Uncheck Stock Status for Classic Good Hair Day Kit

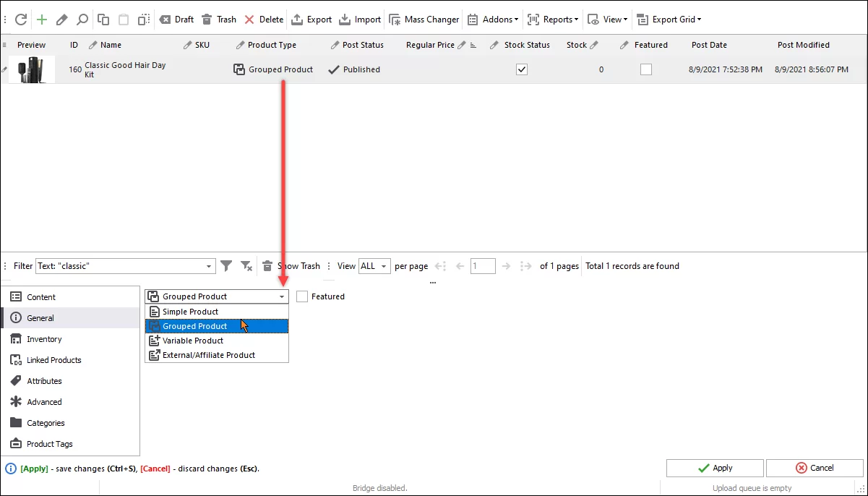(x=522, y=69)
